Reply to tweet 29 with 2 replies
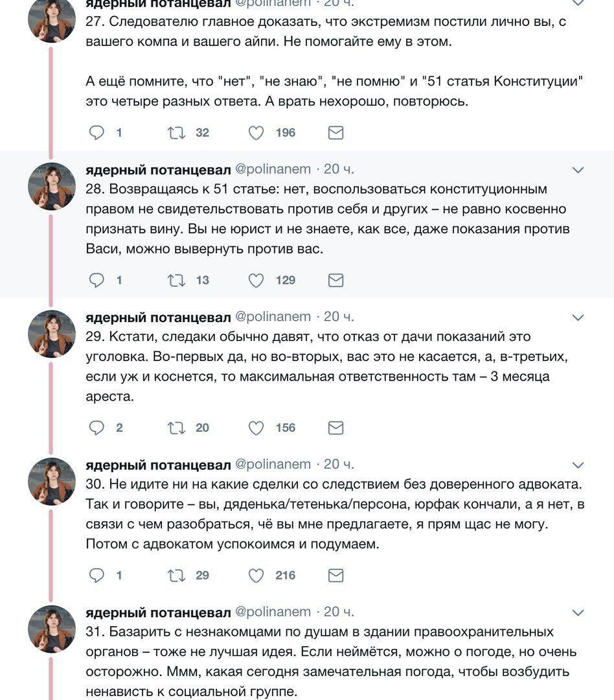This screenshot has height=700, width=614. pyautogui.click(x=97, y=428)
